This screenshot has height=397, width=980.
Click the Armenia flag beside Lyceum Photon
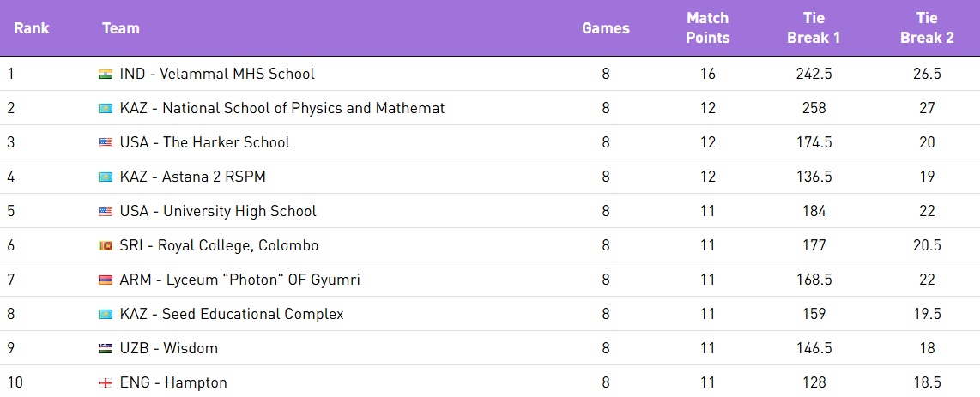point(106,280)
